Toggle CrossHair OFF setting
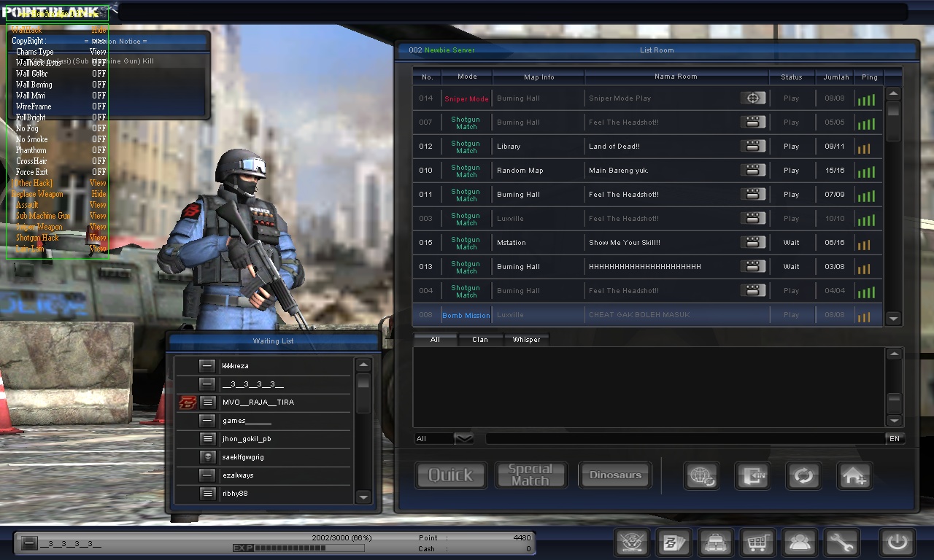934x560 pixels. click(99, 161)
